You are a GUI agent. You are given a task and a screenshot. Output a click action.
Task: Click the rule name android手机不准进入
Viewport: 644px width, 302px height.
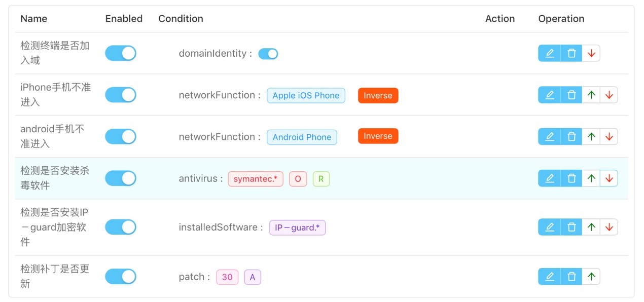click(x=52, y=136)
